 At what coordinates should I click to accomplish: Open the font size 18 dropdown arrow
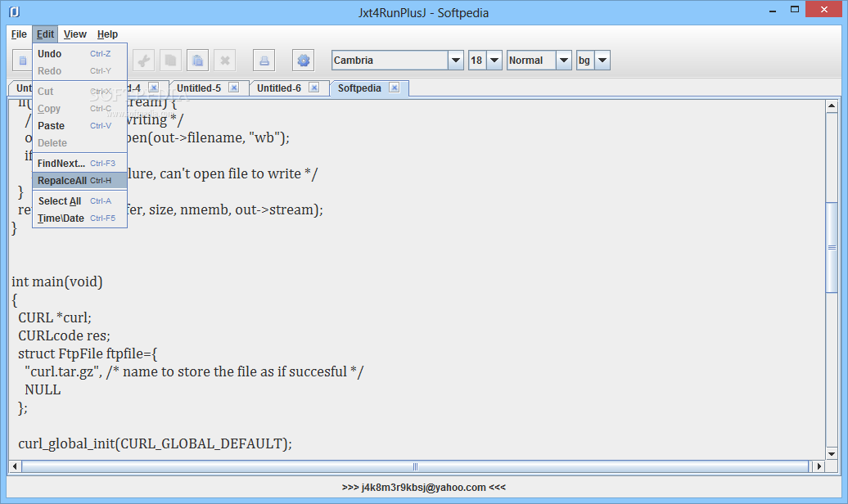coord(494,60)
